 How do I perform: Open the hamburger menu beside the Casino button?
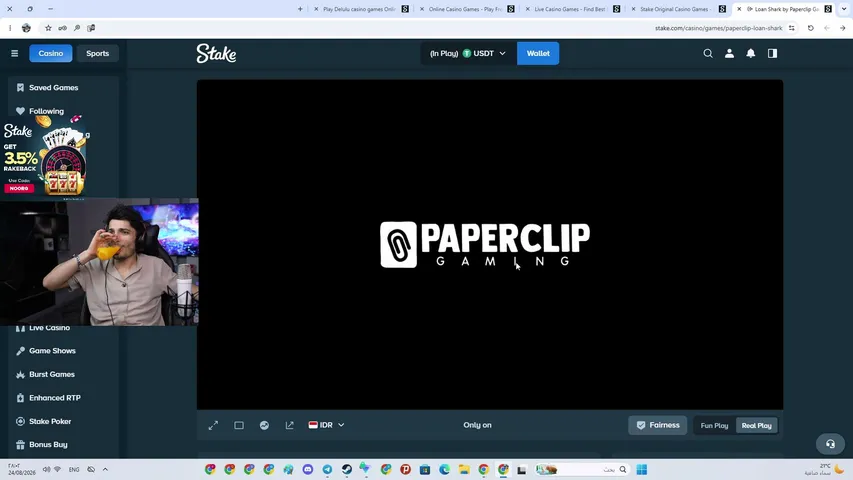pyautogui.click(x=15, y=53)
